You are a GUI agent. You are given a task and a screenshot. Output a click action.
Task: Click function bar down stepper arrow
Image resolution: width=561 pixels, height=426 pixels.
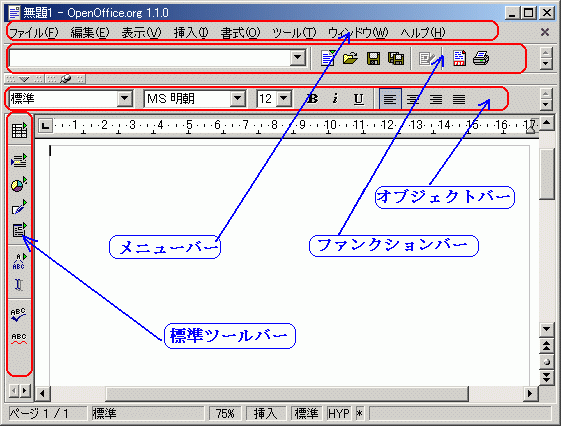coord(545,64)
